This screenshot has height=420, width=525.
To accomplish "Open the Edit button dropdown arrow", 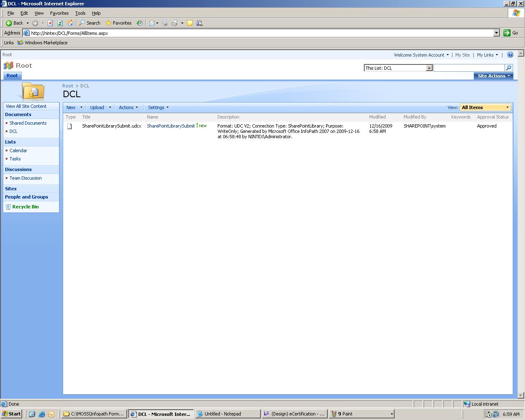I will click(x=182, y=23).
